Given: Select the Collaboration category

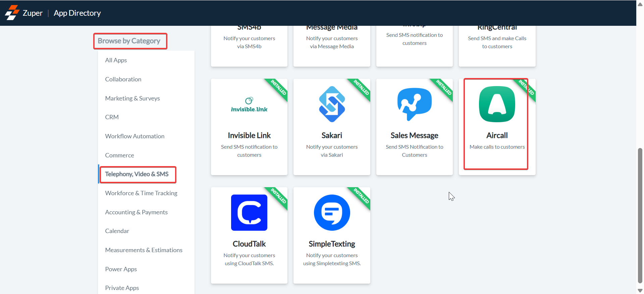Looking at the screenshot, I should 123,79.
